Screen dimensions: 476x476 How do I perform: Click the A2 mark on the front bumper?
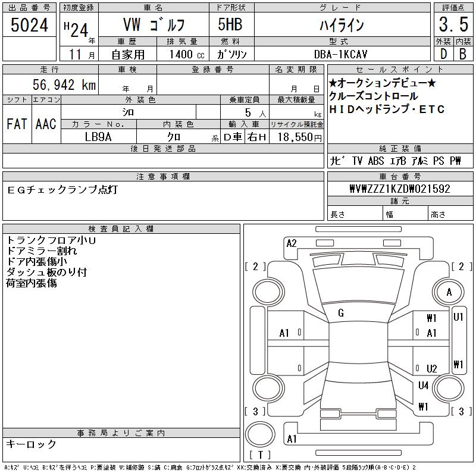click(292, 243)
